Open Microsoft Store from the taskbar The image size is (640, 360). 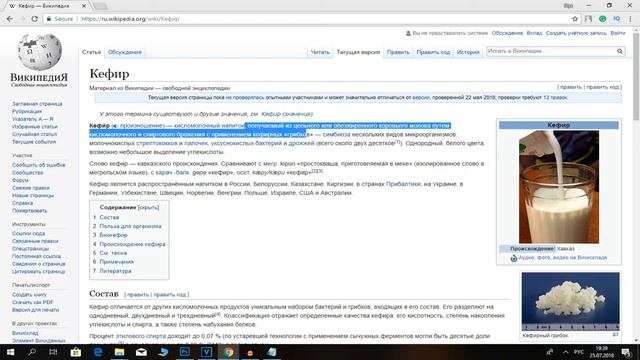click(x=76, y=352)
